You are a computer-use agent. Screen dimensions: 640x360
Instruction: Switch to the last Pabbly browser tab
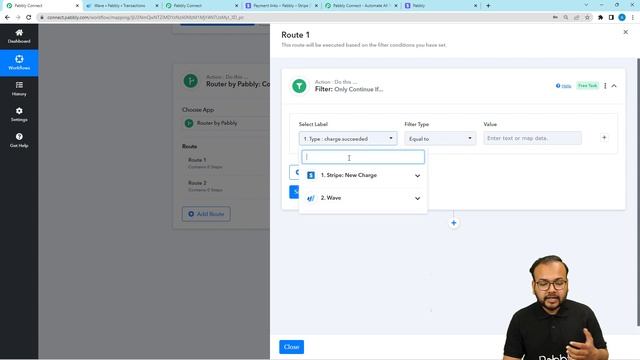click(441, 6)
